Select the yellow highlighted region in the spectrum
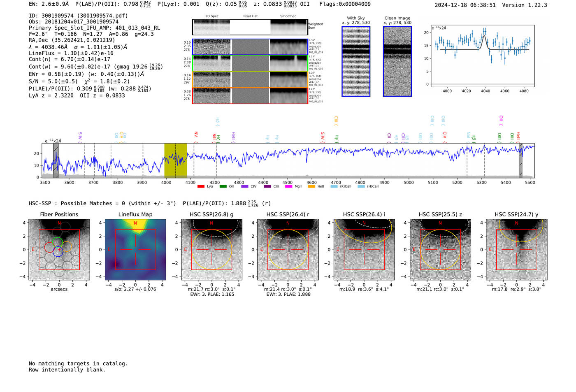576x392 pixels. (175, 160)
